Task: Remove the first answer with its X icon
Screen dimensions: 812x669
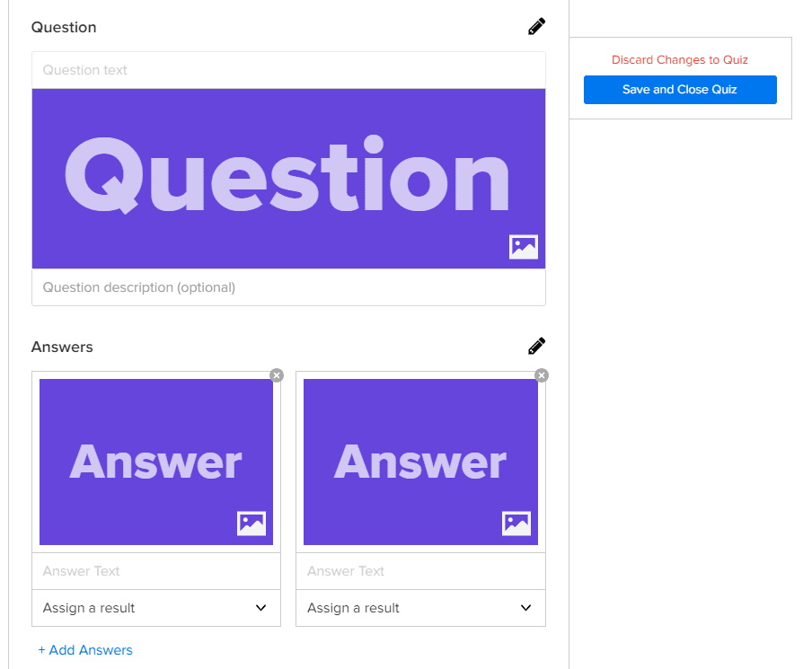Action: coord(277,375)
